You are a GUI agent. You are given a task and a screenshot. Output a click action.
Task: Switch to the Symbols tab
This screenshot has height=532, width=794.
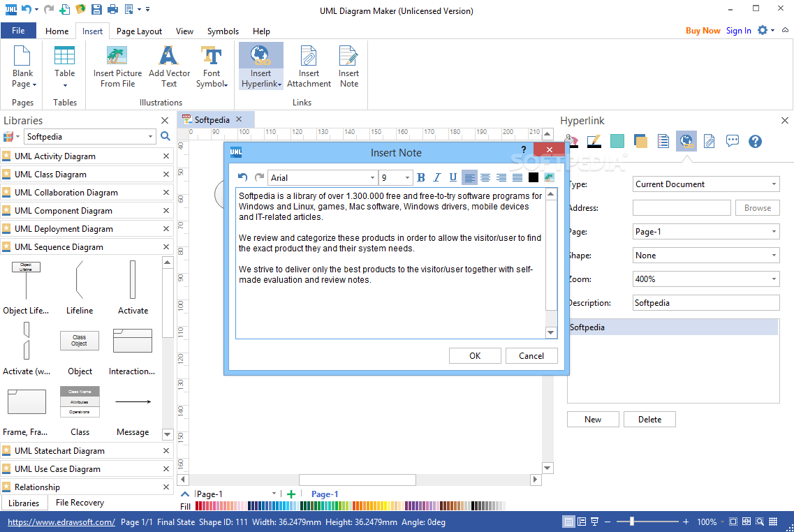(x=223, y=31)
